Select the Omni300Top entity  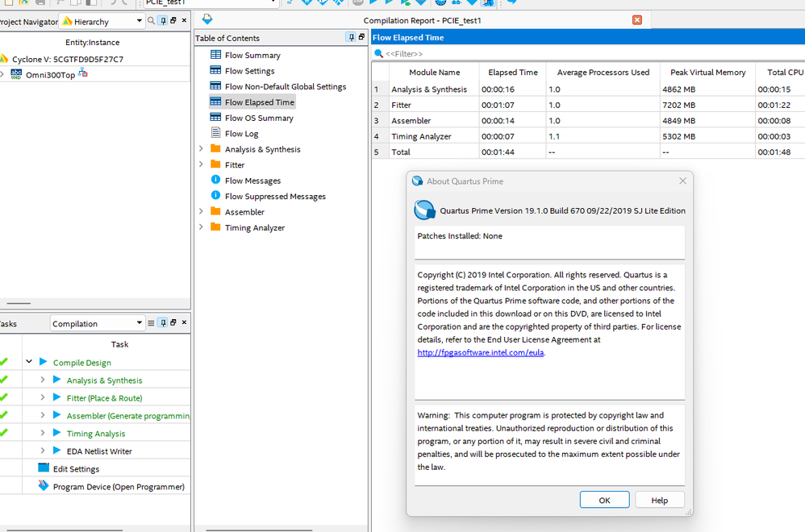click(50, 75)
